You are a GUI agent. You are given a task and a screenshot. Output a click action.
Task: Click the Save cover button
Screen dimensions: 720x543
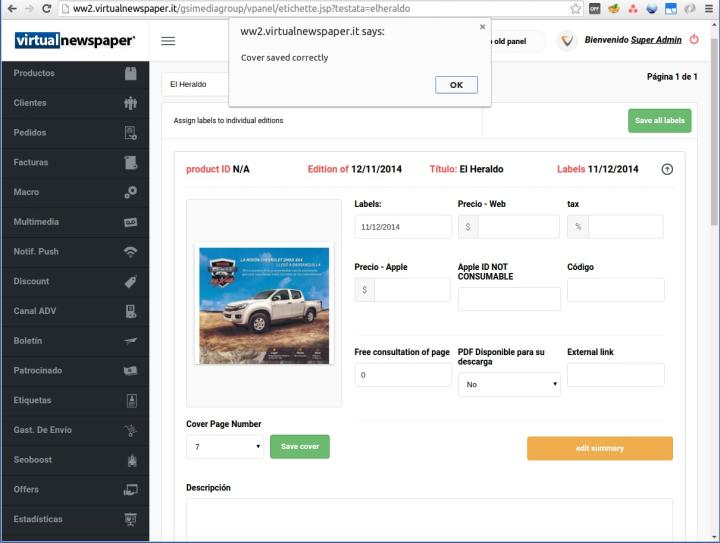click(x=300, y=447)
